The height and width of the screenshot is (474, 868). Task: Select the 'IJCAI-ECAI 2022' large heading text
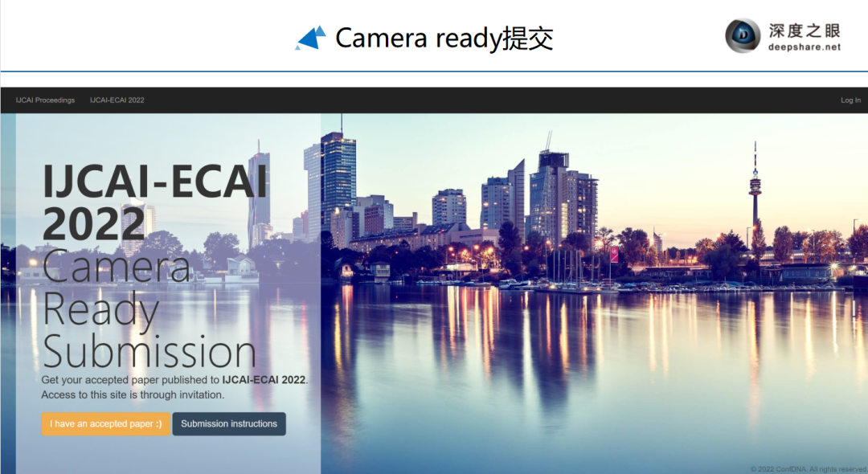[x=154, y=203]
